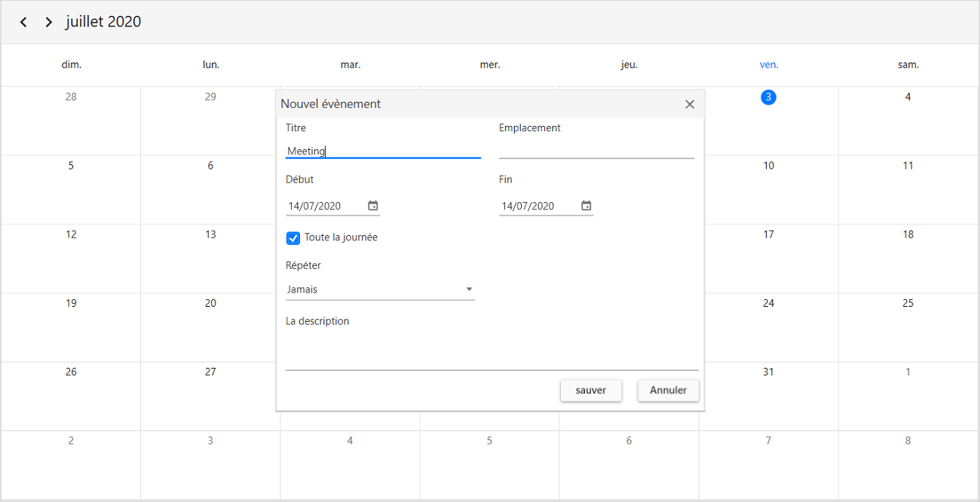The width and height of the screenshot is (980, 502).
Task: Click the mer. weekday header
Action: (490, 65)
